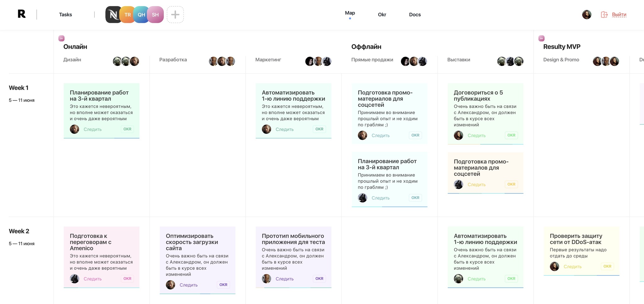Click the logout door icon
Screen dimensions: 644x304
click(x=604, y=14)
